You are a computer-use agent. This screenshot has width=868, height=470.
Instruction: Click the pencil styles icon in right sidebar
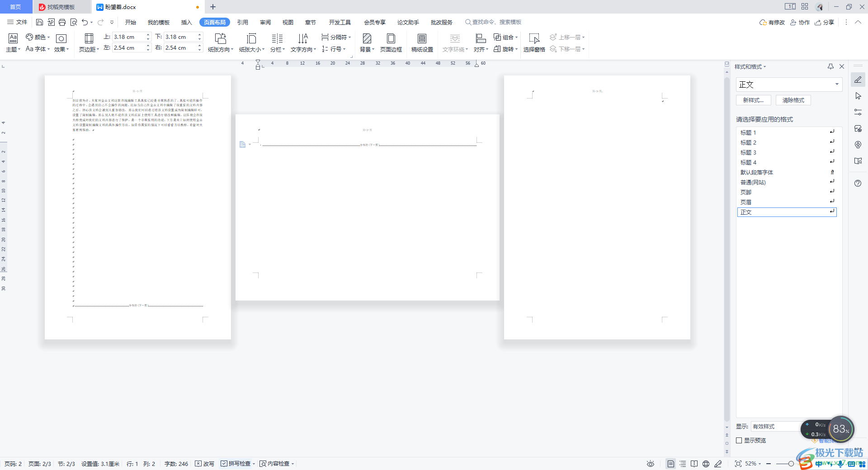pos(858,80)
